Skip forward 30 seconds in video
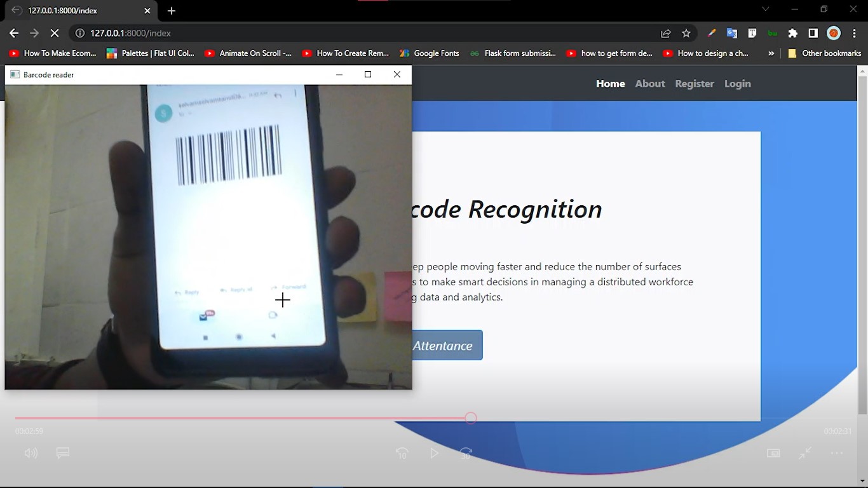The image size is (868, 488). (466, 453)
